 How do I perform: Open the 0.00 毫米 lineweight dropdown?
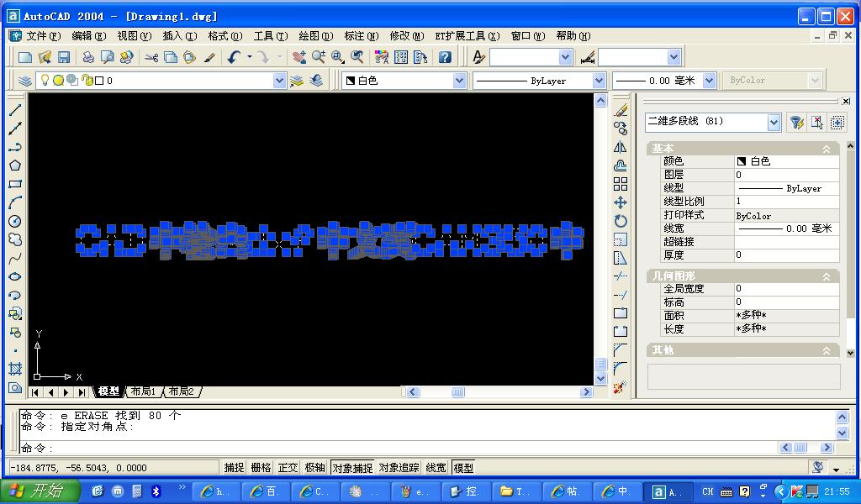(709, 81)
